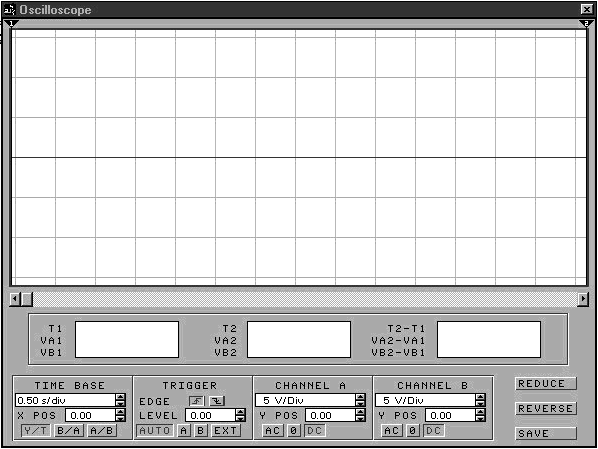Click the SAVE button
Image resolution: width=598 pixels, height=449 pixels.
[546, 433]
